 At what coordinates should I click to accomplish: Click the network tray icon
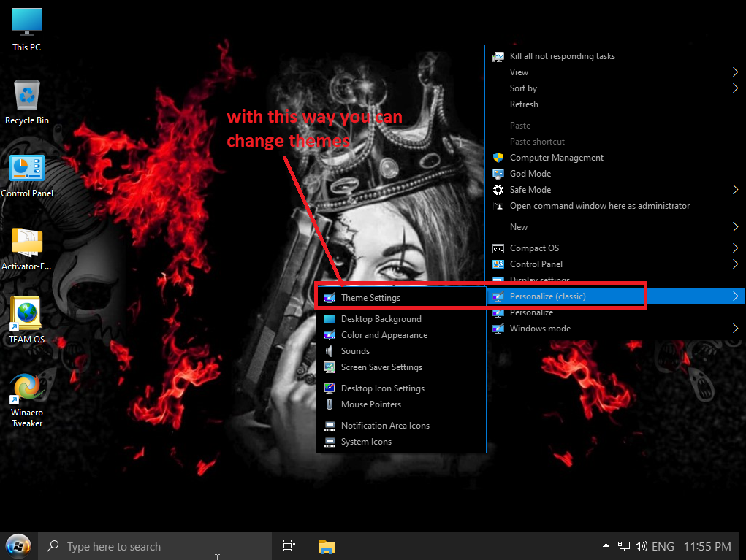pos(624,547)
